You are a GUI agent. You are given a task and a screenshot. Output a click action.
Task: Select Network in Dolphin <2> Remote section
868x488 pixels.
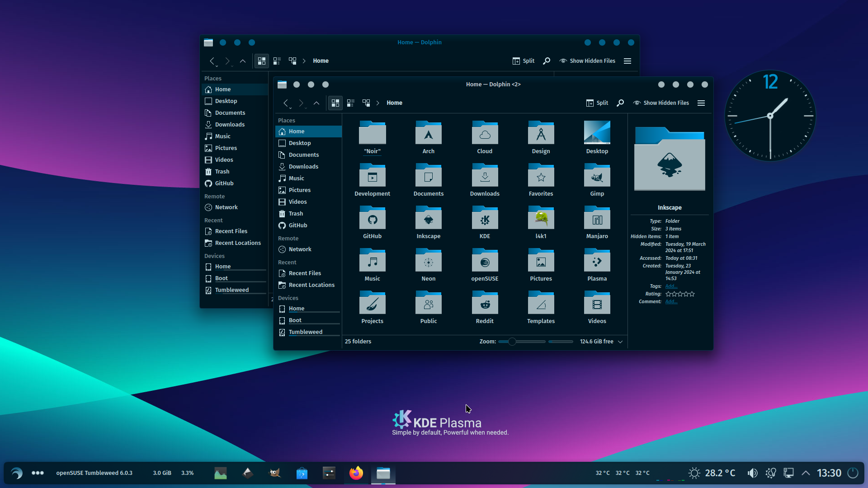[308, 249]
